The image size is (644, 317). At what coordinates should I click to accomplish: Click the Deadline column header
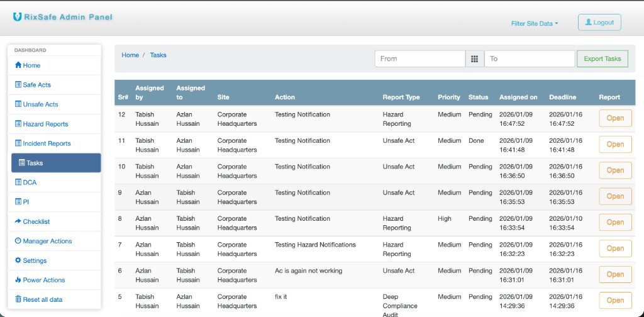click(563, 97)
